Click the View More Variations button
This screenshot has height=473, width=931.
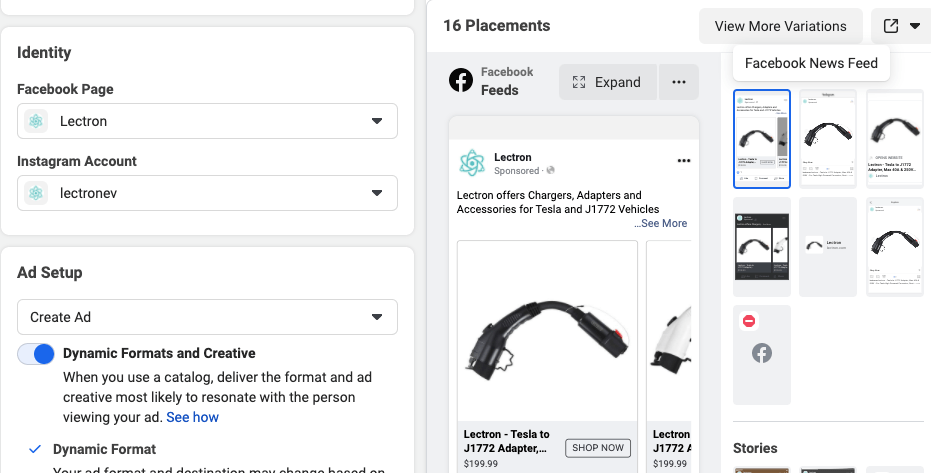pos(780,26)
